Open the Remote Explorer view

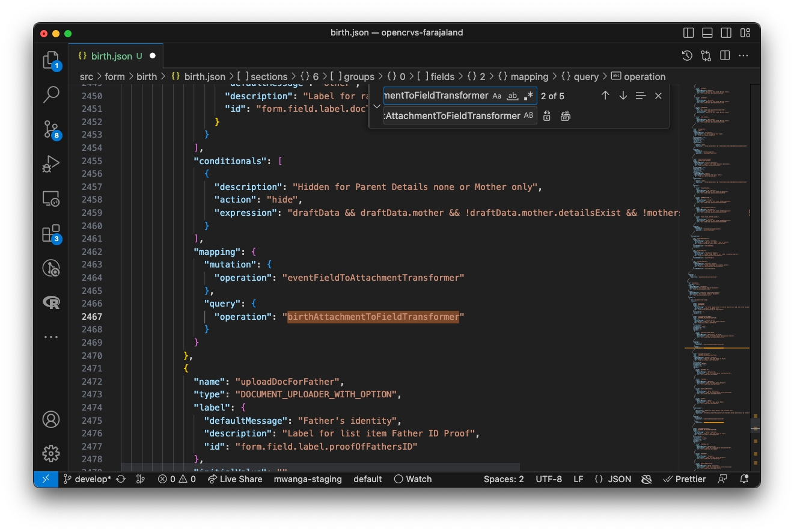pyautogui.click(x=51, y=198)
